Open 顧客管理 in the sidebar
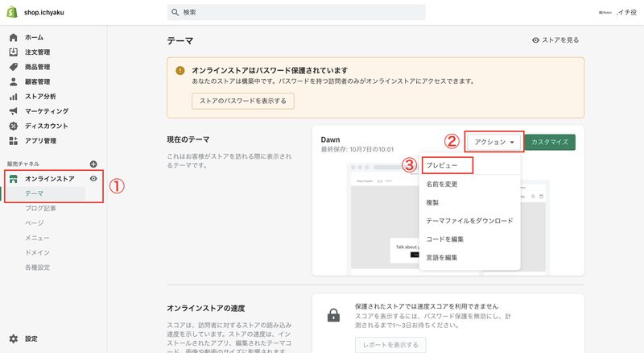The image size is (644, 353). 37,81
